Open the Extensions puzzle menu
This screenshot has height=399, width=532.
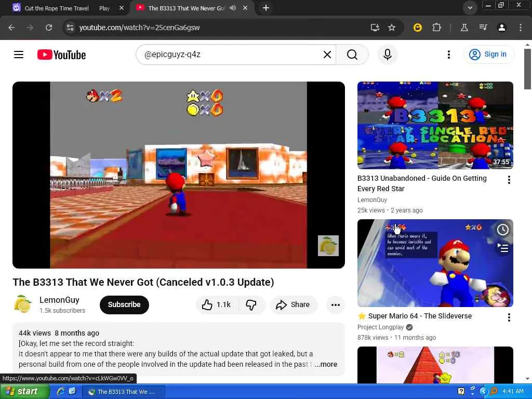[x=436, y=28]
